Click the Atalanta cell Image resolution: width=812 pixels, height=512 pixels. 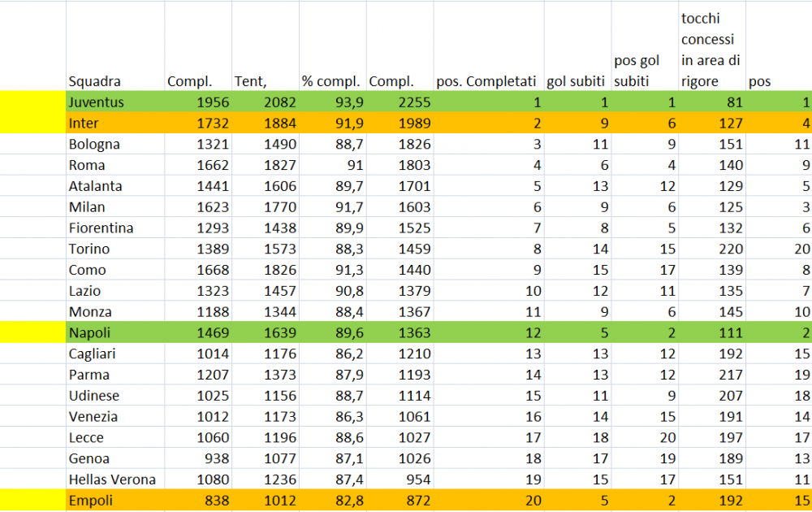(x=115, y=186)
